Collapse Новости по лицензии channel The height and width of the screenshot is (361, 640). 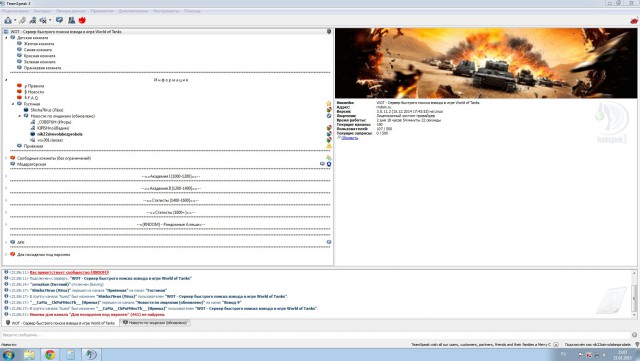click(19, 116)
